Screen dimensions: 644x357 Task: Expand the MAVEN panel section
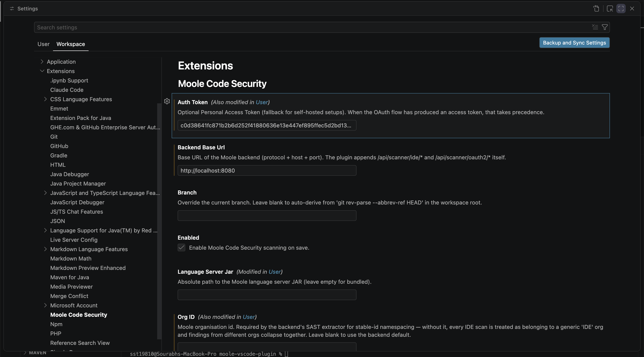point(35,353)
